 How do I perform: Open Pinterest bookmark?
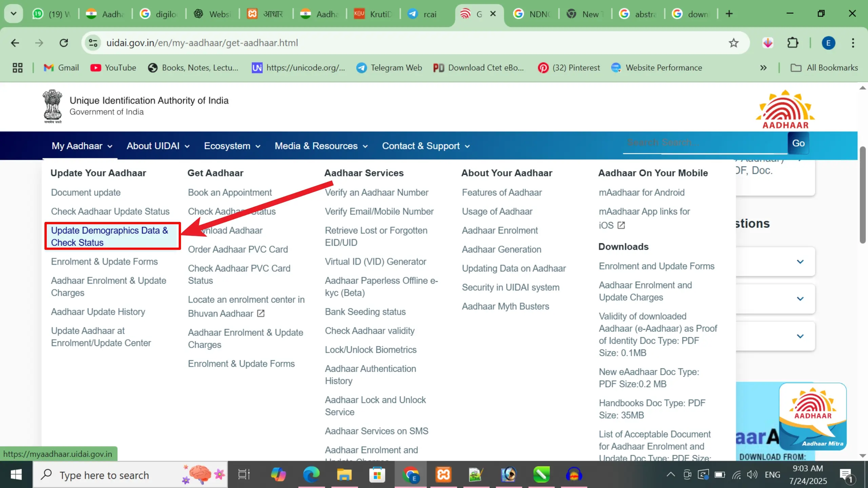point(569,68)
